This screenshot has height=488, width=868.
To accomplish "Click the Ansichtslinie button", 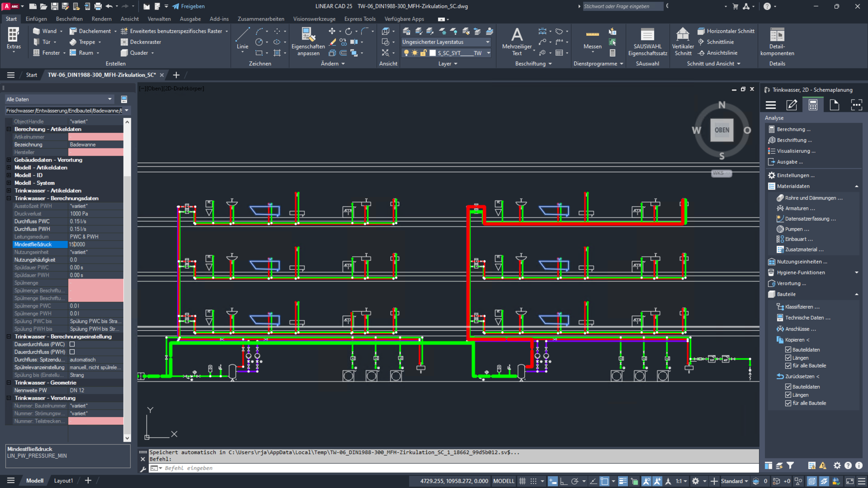I will [718, 53].
